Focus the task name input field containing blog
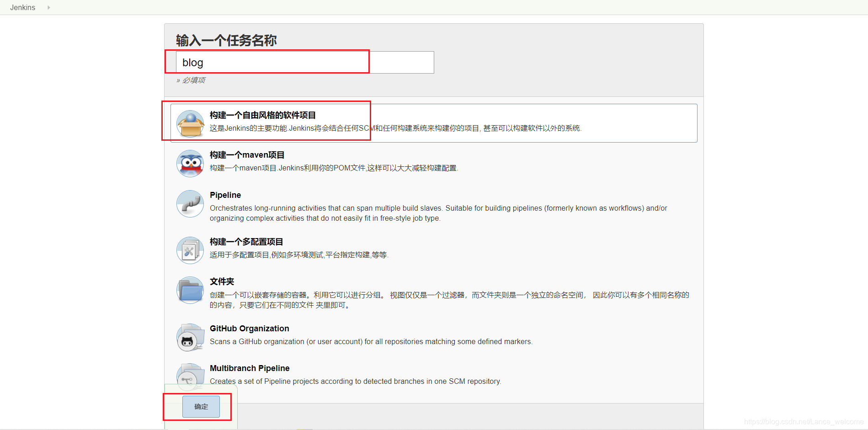The image size is (868, 430). [x=305, y=62]
